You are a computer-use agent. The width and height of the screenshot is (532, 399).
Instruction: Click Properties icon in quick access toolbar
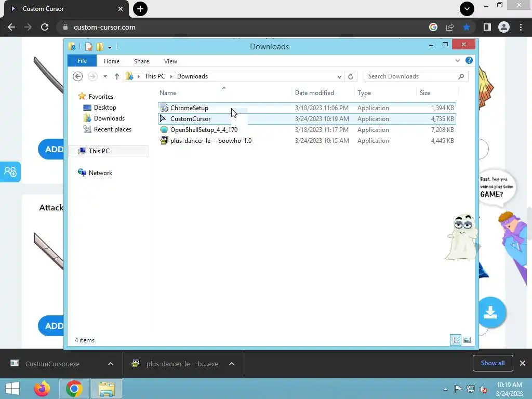(89, 46)
